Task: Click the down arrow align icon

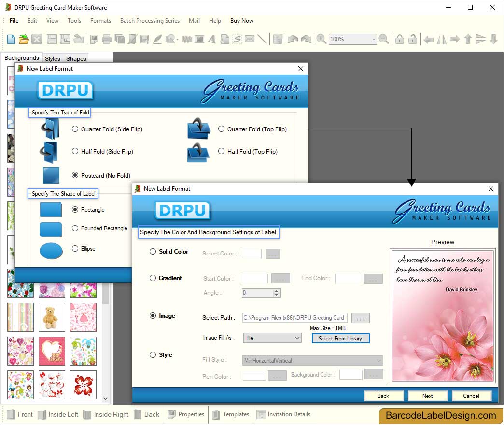Action: (494, 39)
